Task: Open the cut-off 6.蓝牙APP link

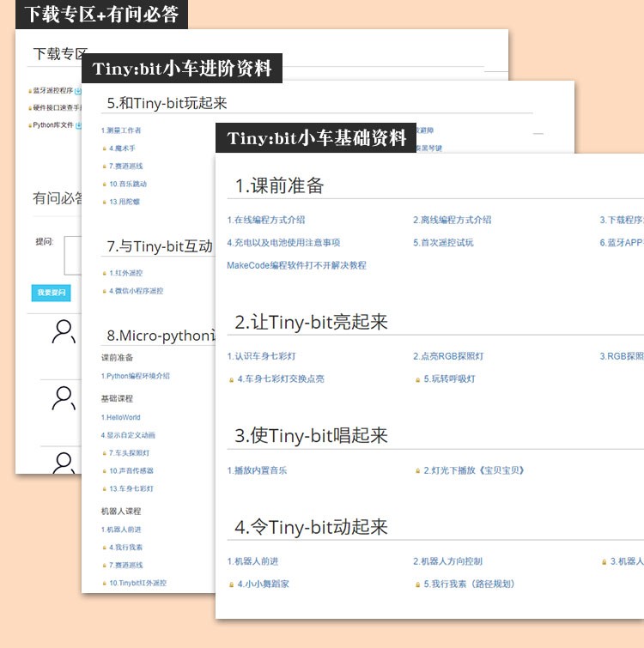Action: (x=622, y=243)
